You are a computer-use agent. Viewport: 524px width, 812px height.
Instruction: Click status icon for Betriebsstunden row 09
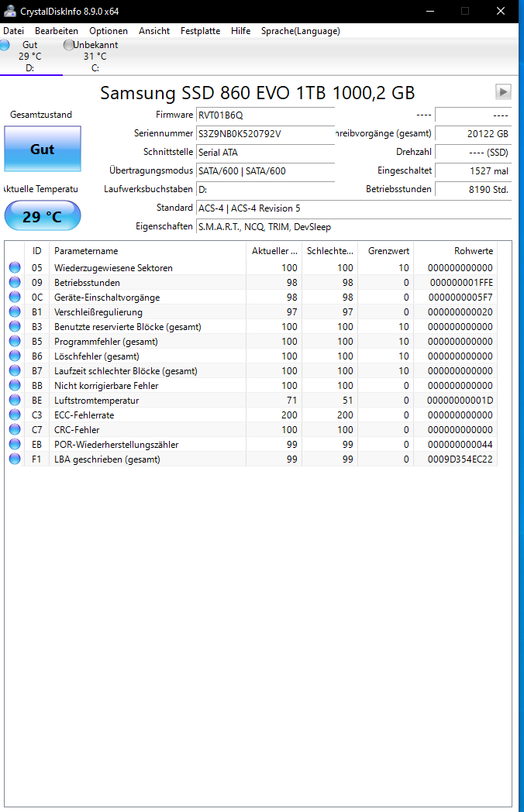(15, 282)
